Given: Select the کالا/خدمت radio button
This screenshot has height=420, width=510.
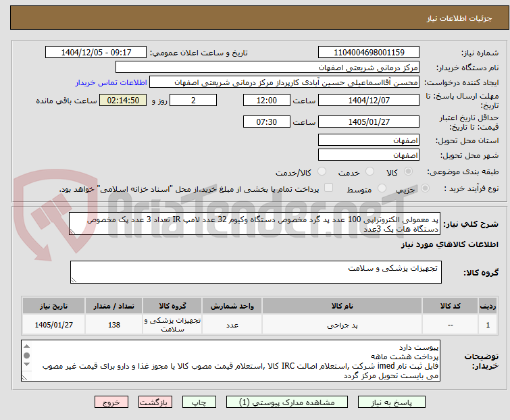Looking at the screenshot, I should click(x=322, y=172).
